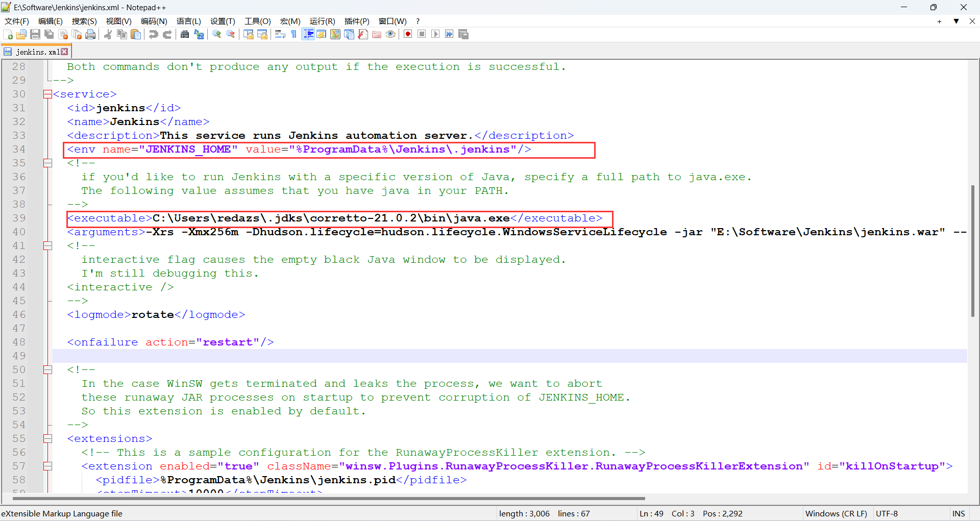Open the 编码(N) menu
Viewport: 980px width, 521px height.
(x=154, y=21)
